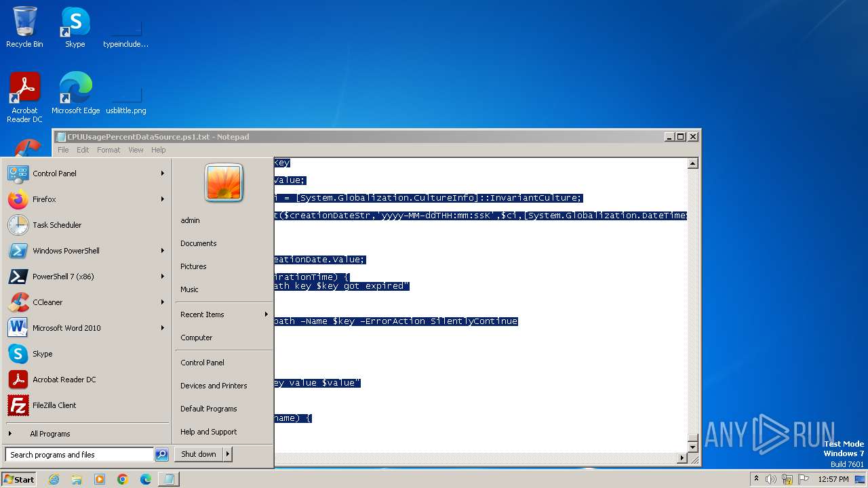Click the user account picture
The image size is (868, 488).
click(x=224, y=183)
